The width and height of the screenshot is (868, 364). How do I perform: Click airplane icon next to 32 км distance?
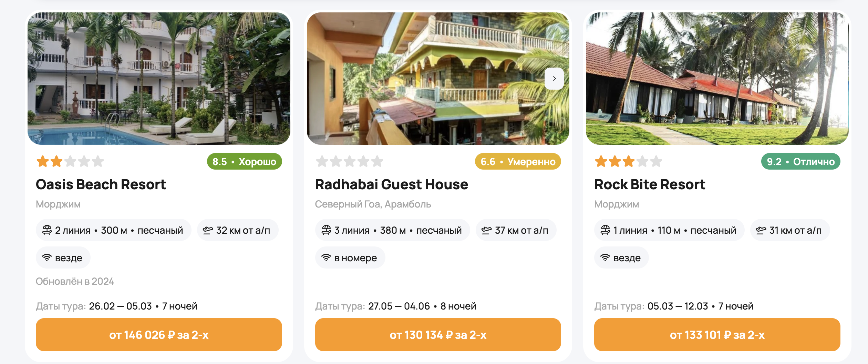click(x=208, y=230)
